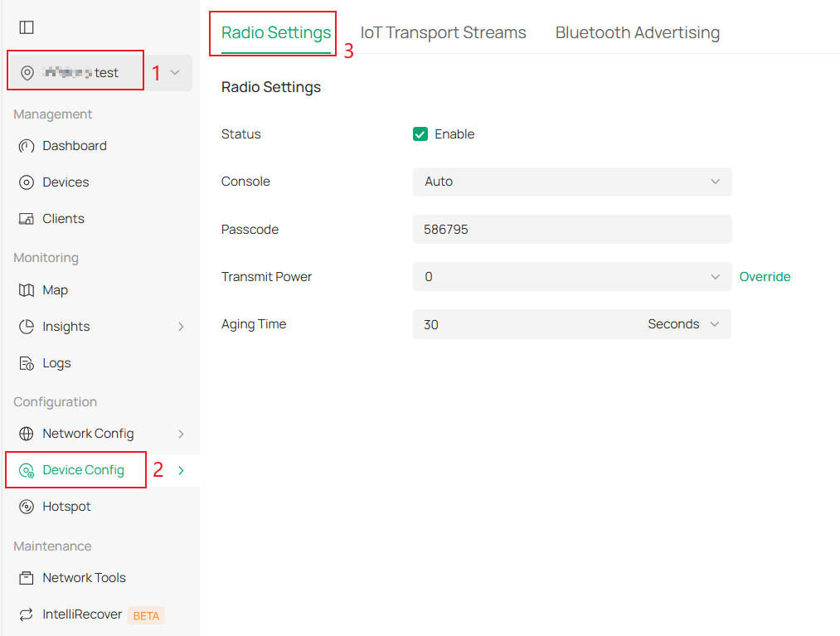The image size is (840, 636).
Task: Open the Dashboard page
Action: 75,145
